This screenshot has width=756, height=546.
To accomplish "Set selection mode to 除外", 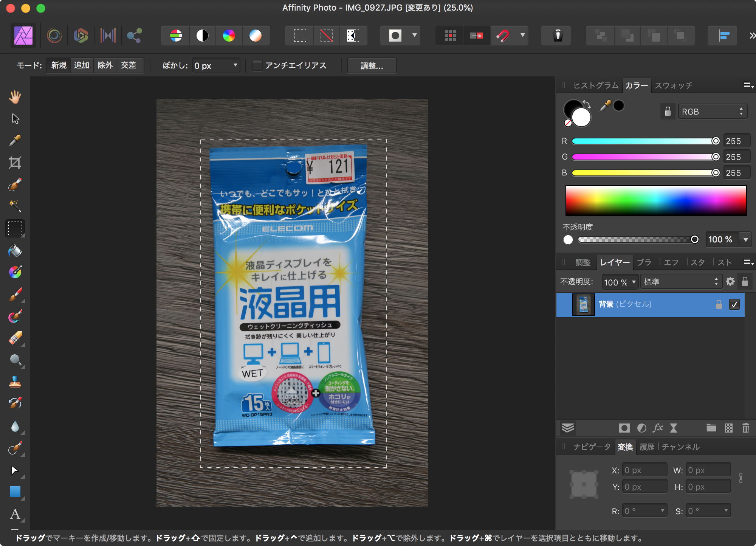I will tap(105, 65).
